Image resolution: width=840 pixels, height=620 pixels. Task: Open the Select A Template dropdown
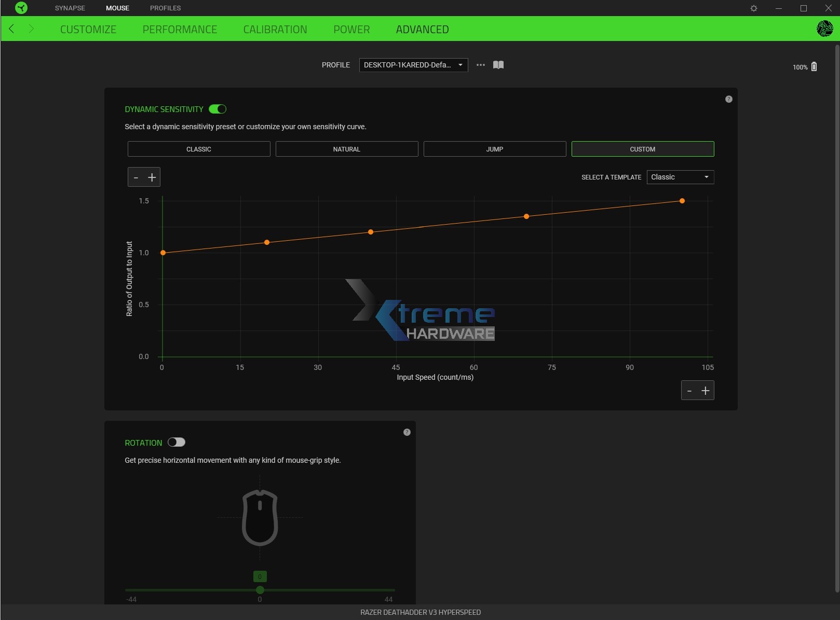pyautogui.click(x=680, y=177)
